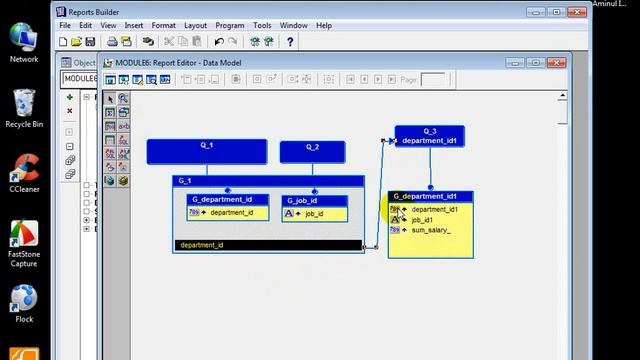Pick the Select arrow tool in palette
The width and height of the screenshot is (640, 360).
(110, 99)
